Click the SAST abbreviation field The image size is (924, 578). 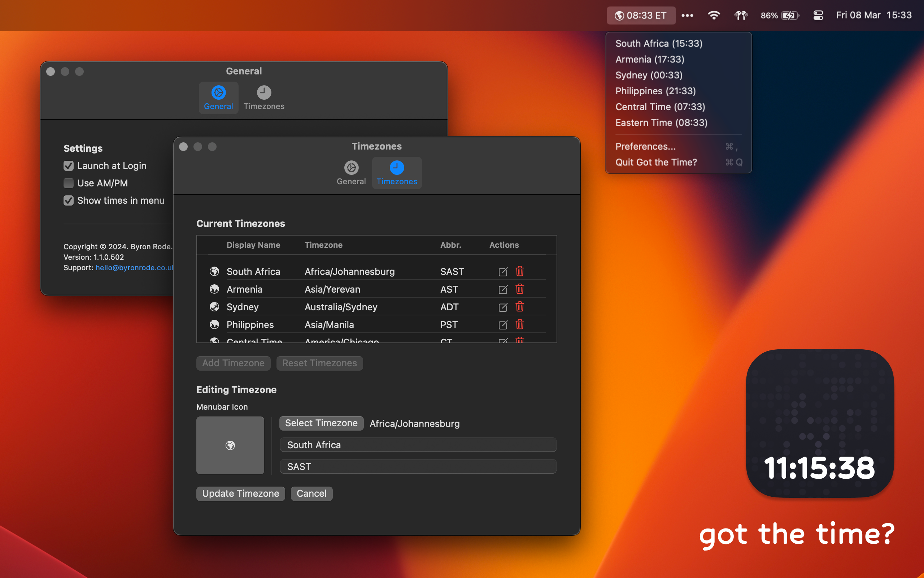(418, 467)
